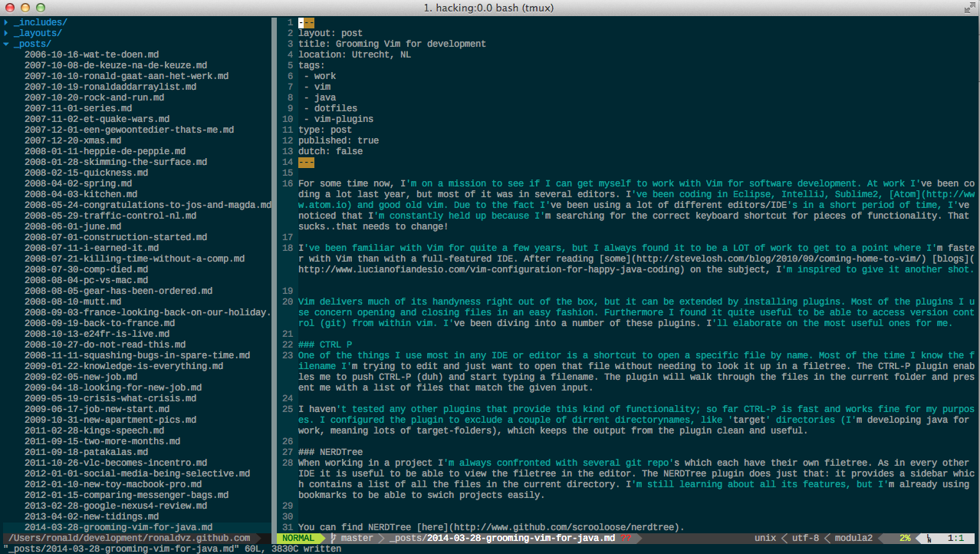Click the unix file format indicator
This screenshot has height=554, width=980.
point(765,538)
